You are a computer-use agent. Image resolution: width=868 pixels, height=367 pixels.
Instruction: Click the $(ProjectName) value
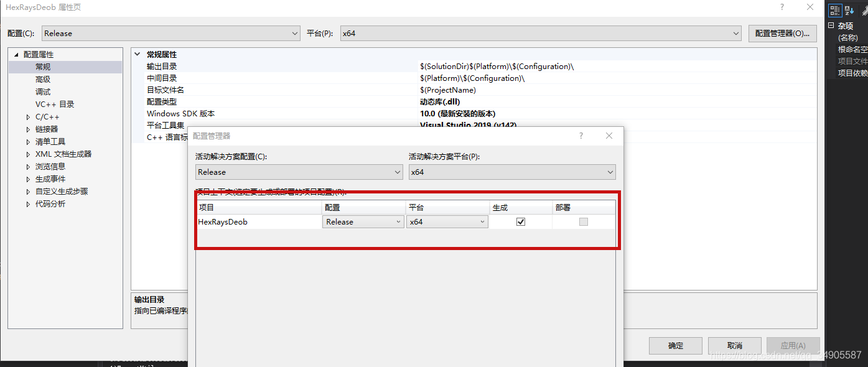[448, 90]
